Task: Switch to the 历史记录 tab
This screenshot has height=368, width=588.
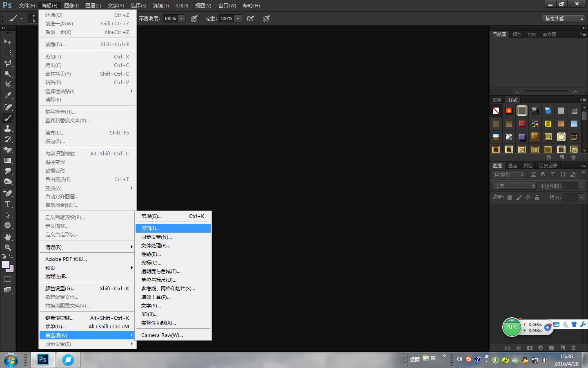Action: [548, 166]
